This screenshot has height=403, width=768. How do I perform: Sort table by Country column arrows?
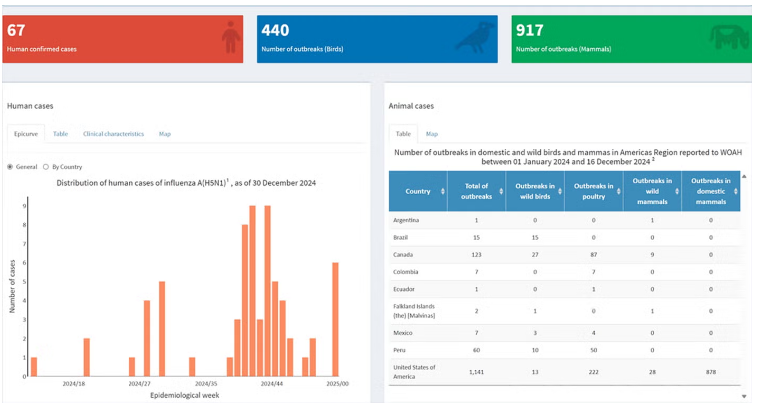[x=443, y=191]
